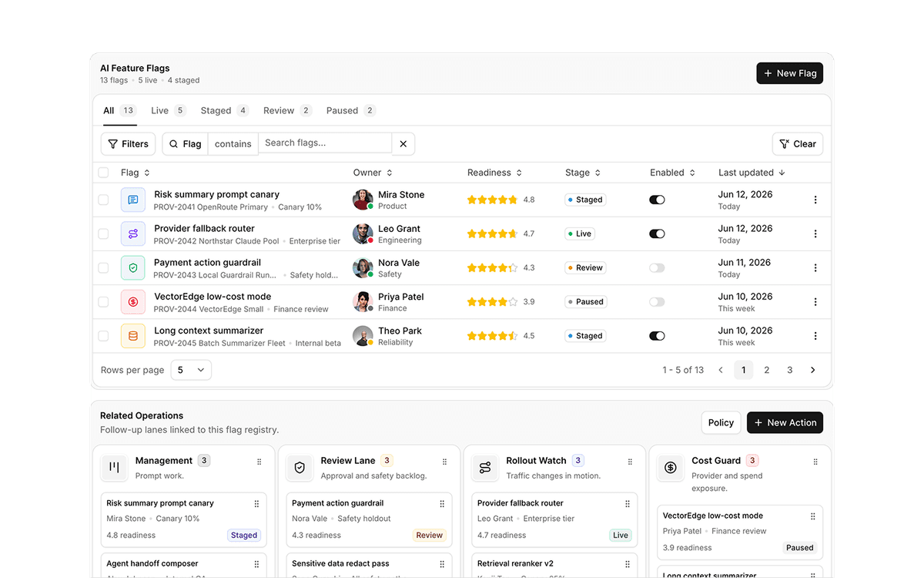Click the New Flag button
Viewport: 924px width, 578px height.
coord(790,73)
